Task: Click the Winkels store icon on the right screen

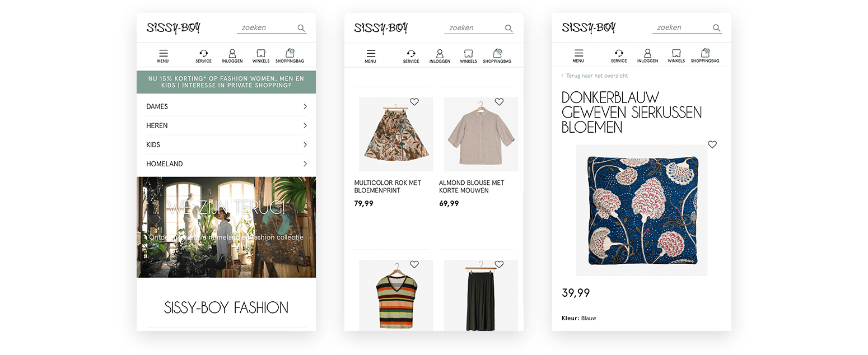Action: 676,54
